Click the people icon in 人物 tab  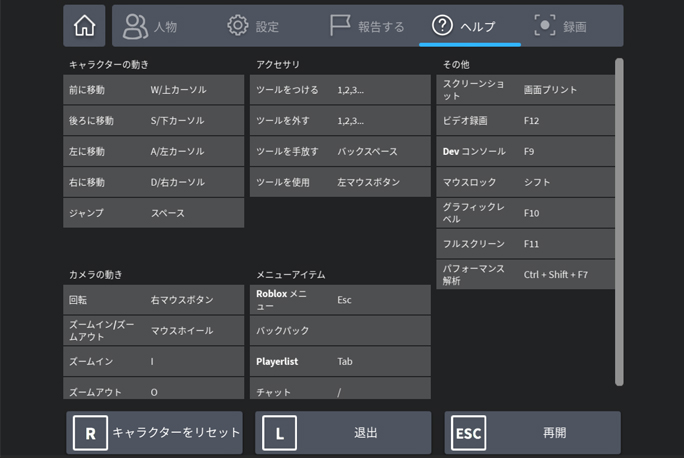tap(135, 26)
